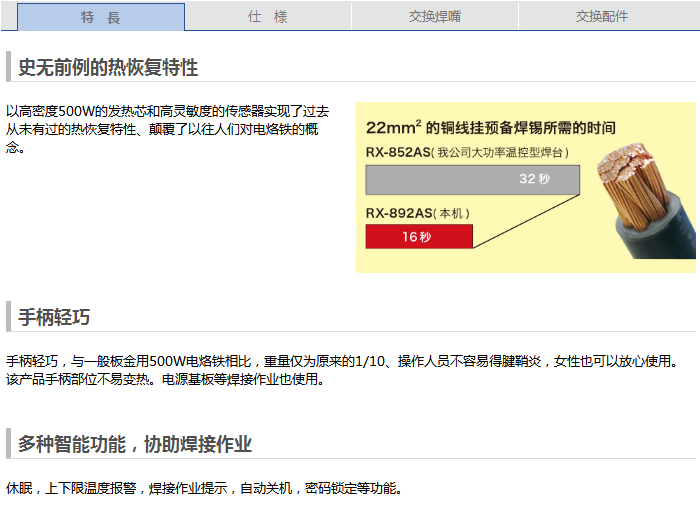Click the RX-892AS(本机) label
Screen dimensions: 700x516
tap(418, 213)
